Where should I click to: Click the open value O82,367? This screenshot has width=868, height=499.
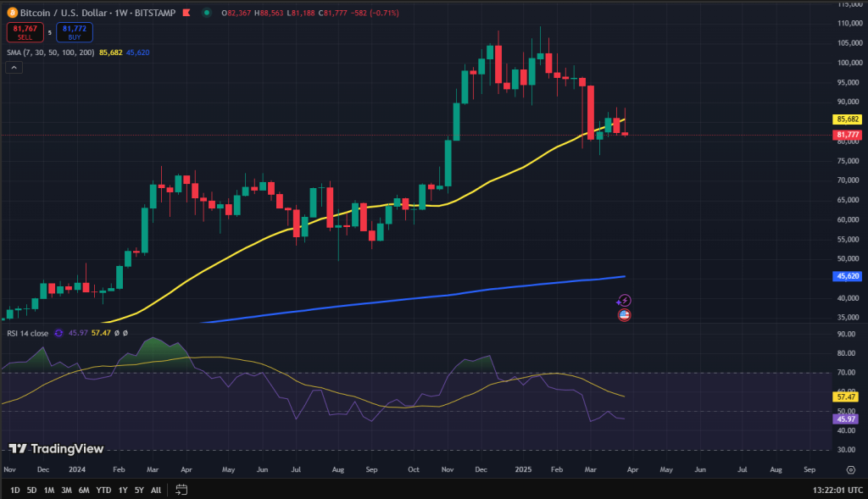pyautogui.click(x=236, y=13)
